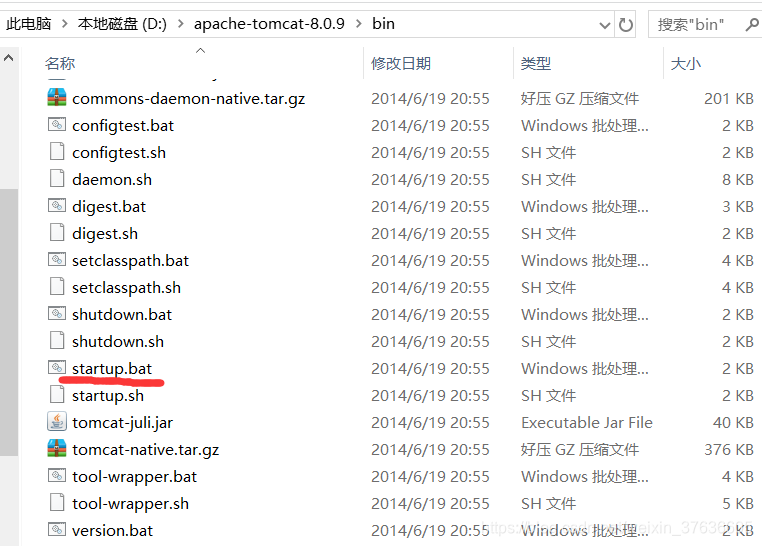Sort files by 大小 column

pyautogui.click(x=685, y=64)
